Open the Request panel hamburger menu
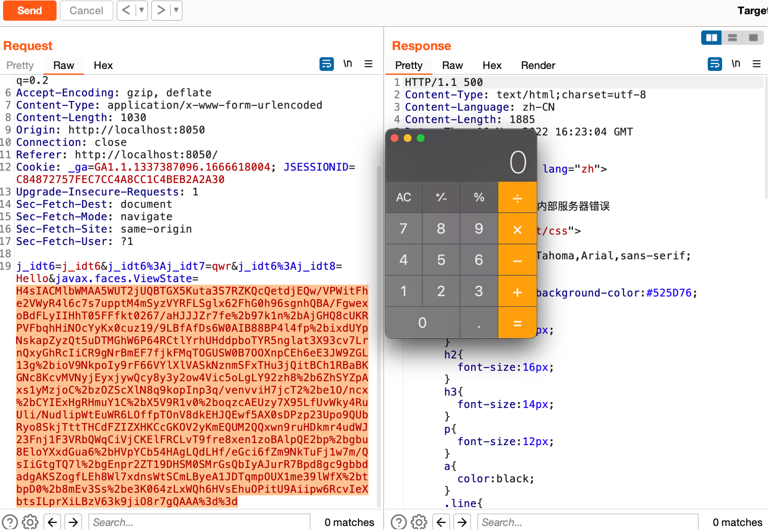Screen dimensions: 769x532 pos(369,64)
